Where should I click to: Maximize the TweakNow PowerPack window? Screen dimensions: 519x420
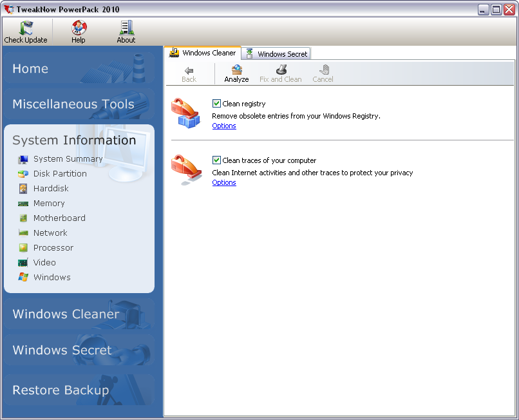pos(496,10)
